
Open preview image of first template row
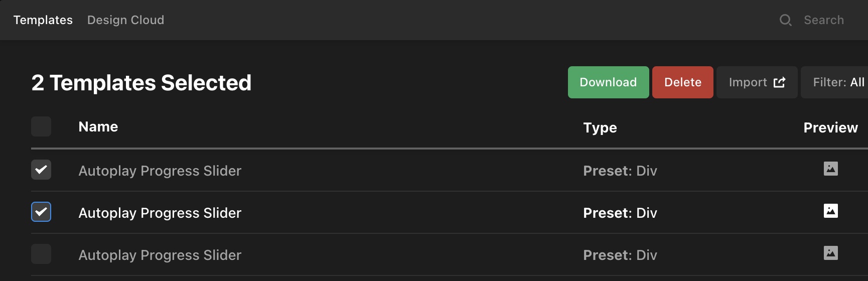pos(830,169)
